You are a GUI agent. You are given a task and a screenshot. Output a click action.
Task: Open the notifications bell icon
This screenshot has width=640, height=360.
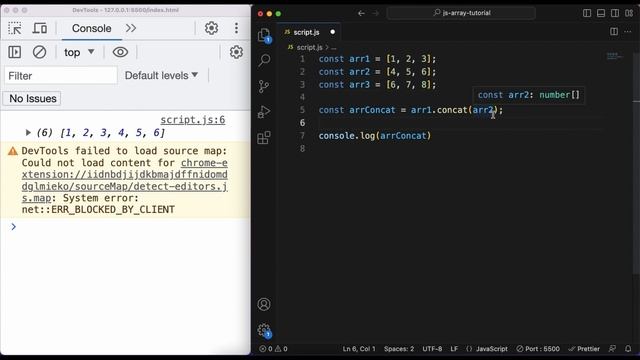tap(628, 349)
